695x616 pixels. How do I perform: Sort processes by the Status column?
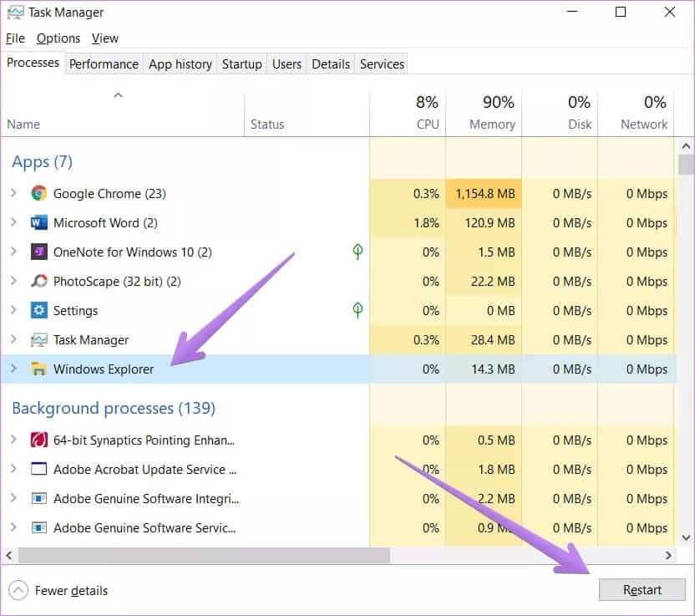tap(307, 113)
